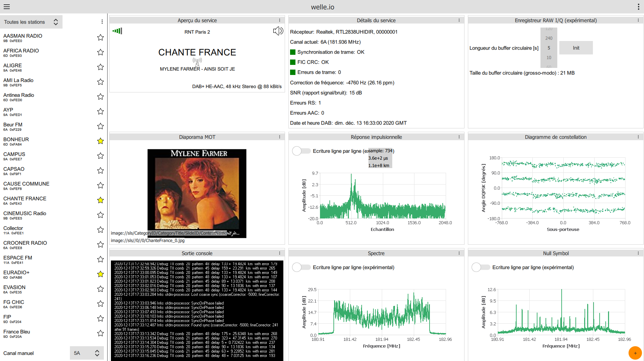This screenshot has height=361, width=644.
Task: Click the Canal actuel 6A frequency line
Action: click(x=325, y=42)
